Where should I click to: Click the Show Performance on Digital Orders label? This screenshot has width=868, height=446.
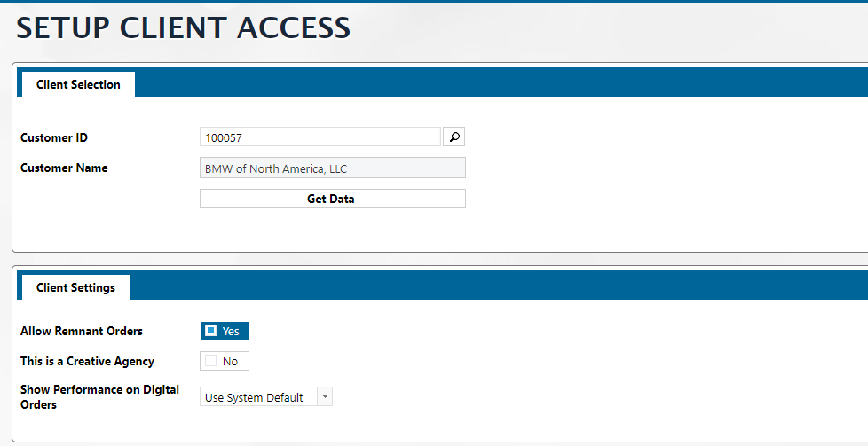[99, 396]
